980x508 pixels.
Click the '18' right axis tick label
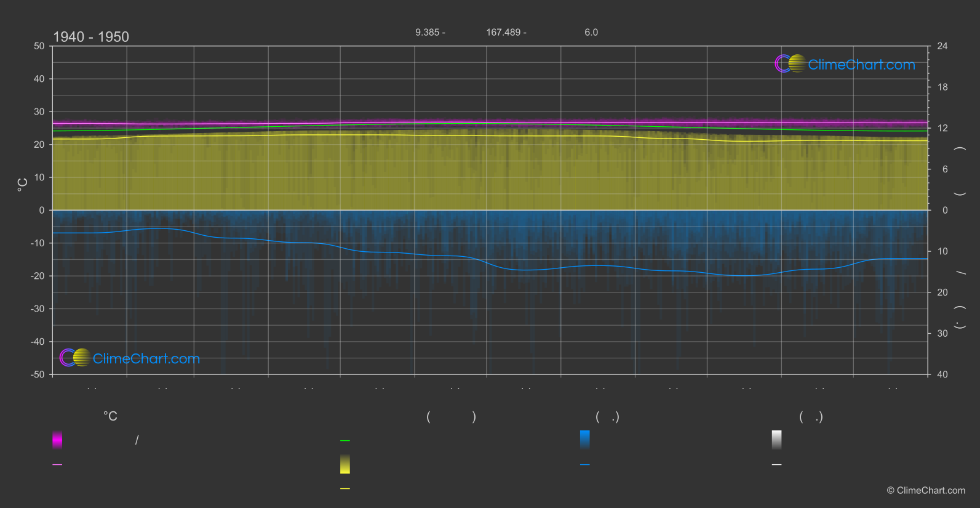coord(942,87)
